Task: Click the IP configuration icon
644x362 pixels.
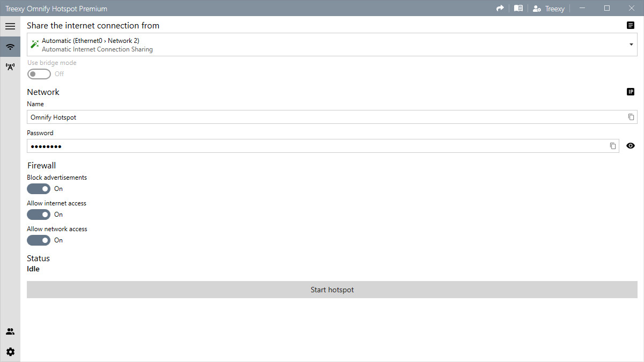Action: pos(630,92)
